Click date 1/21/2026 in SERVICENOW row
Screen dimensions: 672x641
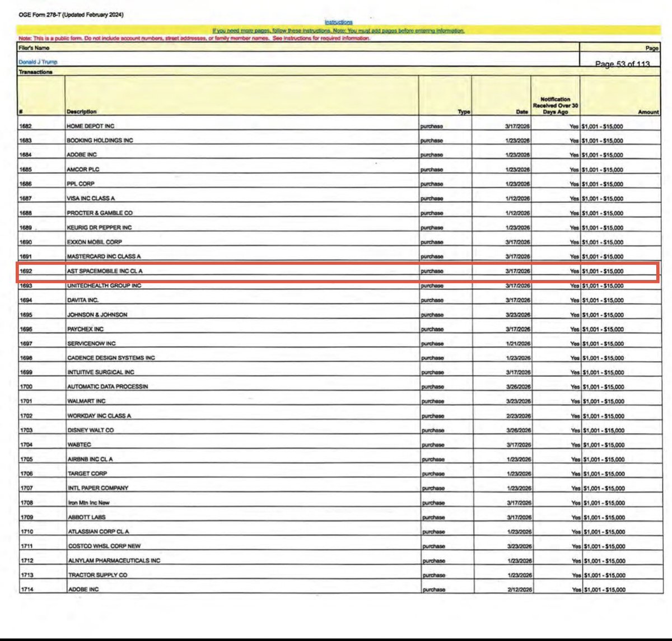click(518, 344)
